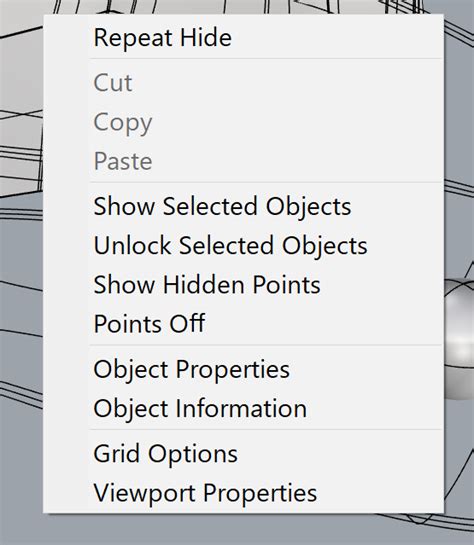This screenshot has width=474, height=545.
Task: Select the shaded gray sphere beside the menu
Action: click(459, 339)
